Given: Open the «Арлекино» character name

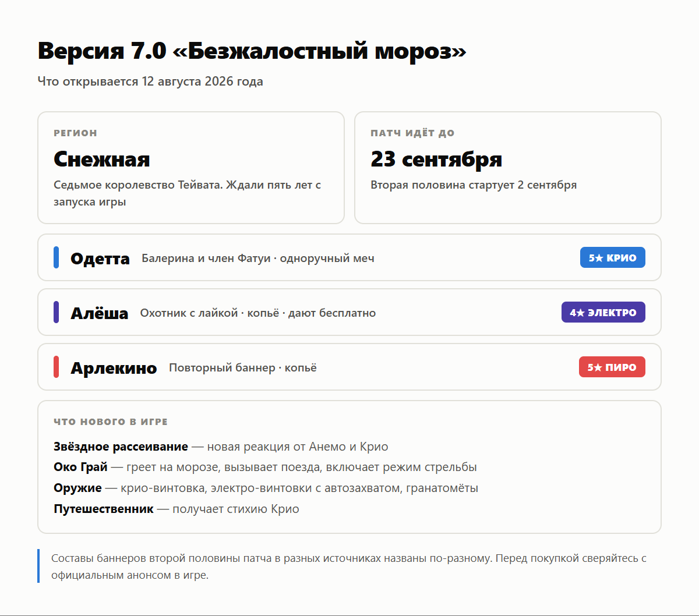Looking at the screenshot, I should 114,368.
